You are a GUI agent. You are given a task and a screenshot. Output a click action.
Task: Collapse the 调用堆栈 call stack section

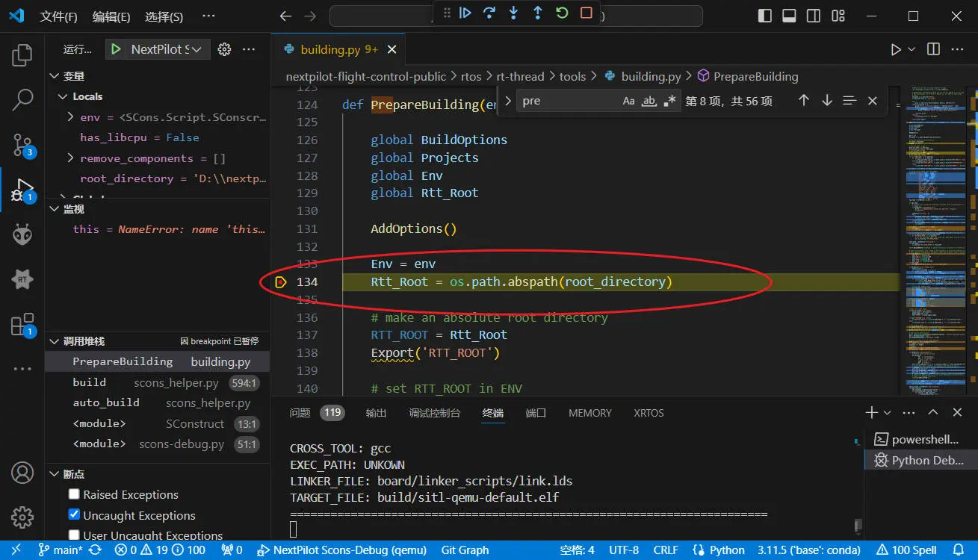click(54, 341)
